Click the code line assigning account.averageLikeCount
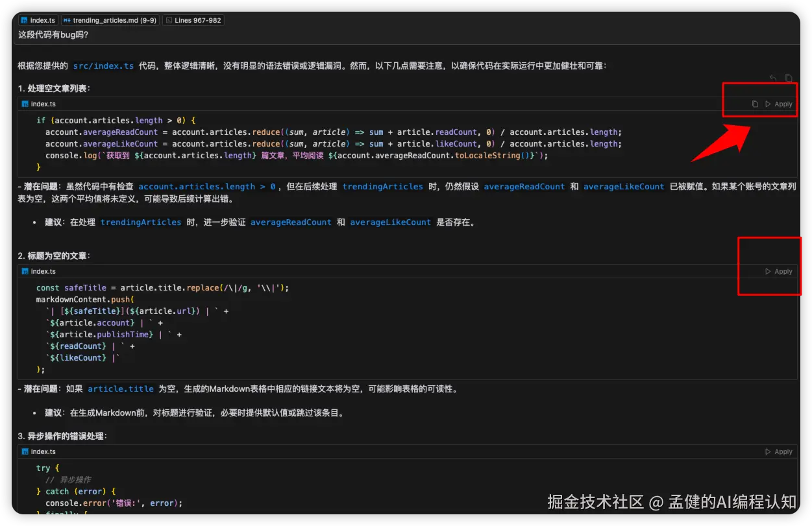Viewport: 812px width, 526px height. click(x=333, y=144)
